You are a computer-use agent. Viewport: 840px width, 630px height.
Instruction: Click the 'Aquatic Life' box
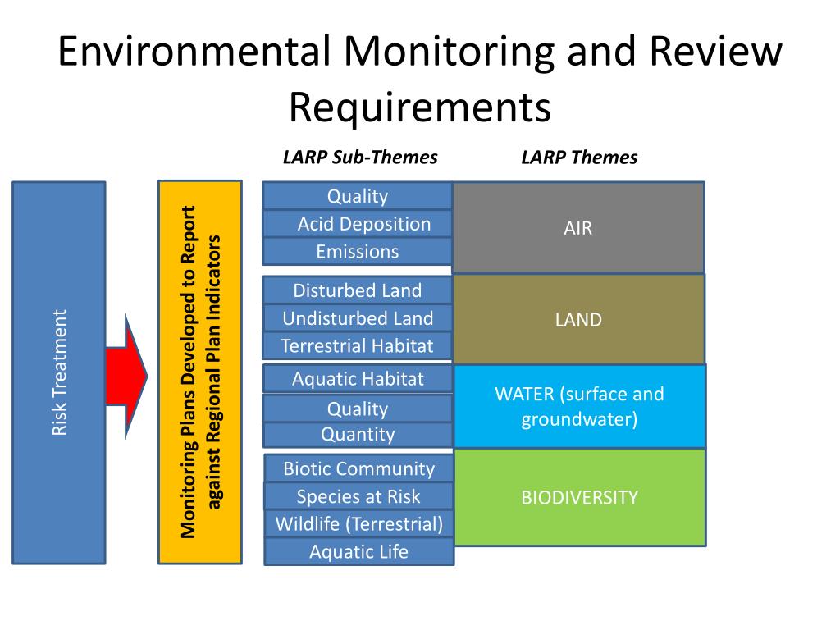coord(359,552)
